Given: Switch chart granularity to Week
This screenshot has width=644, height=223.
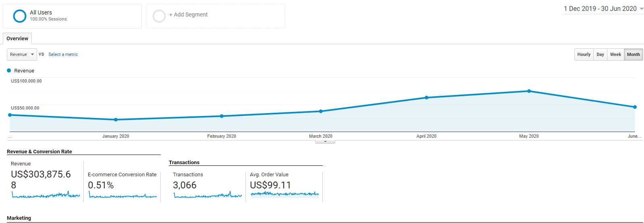Looking at the screenshot, I should (615, 54).
